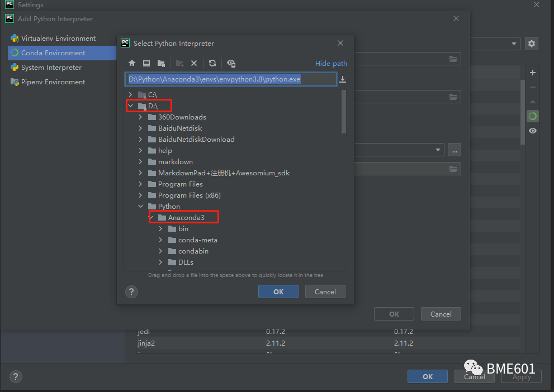Expand the DLLs folder

tap(160, 262)
